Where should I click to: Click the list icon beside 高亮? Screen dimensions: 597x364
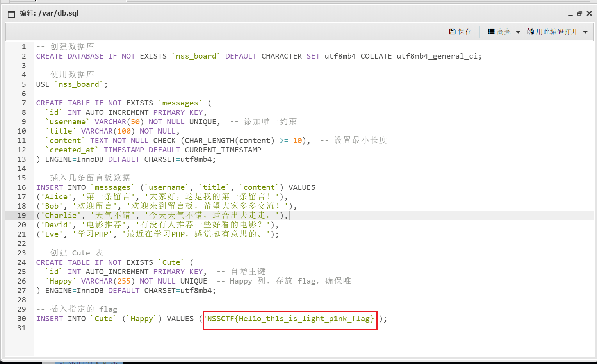click(491, 32)
